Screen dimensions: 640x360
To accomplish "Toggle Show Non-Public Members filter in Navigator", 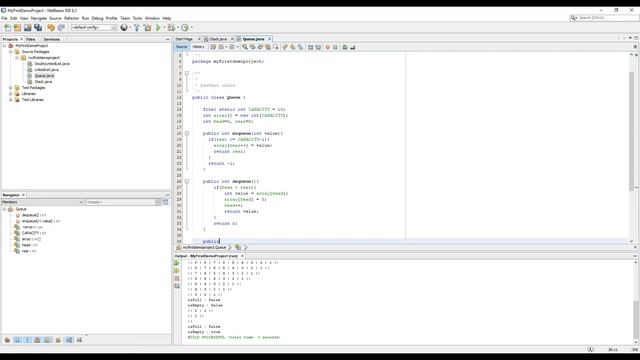I will pyautogui.click(x=38, y=340).
